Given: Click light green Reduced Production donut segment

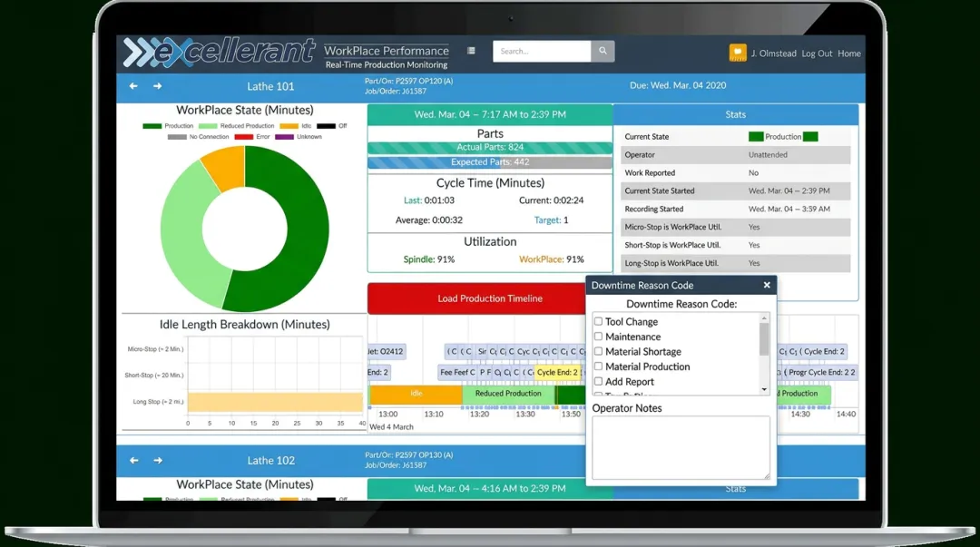Looking at the screenshot, I should [x=185, y=238].
